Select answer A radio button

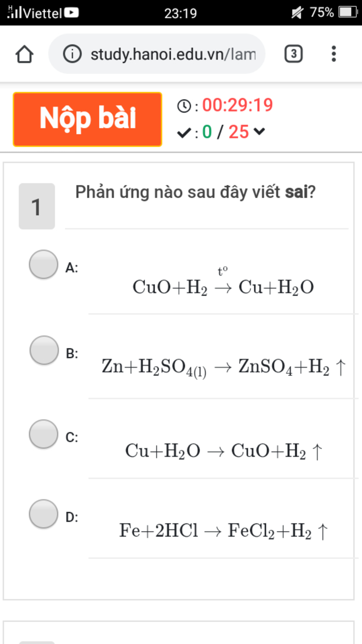[43, 264]
